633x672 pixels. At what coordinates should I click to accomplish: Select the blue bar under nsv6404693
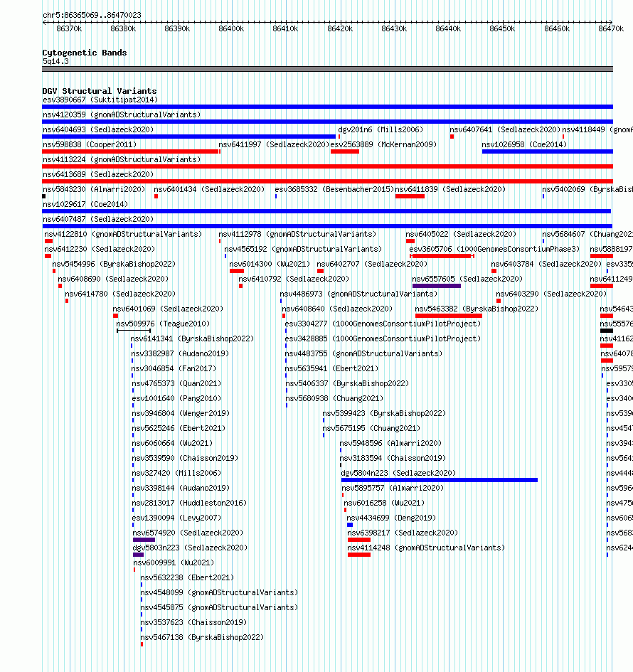pos(188,137)
